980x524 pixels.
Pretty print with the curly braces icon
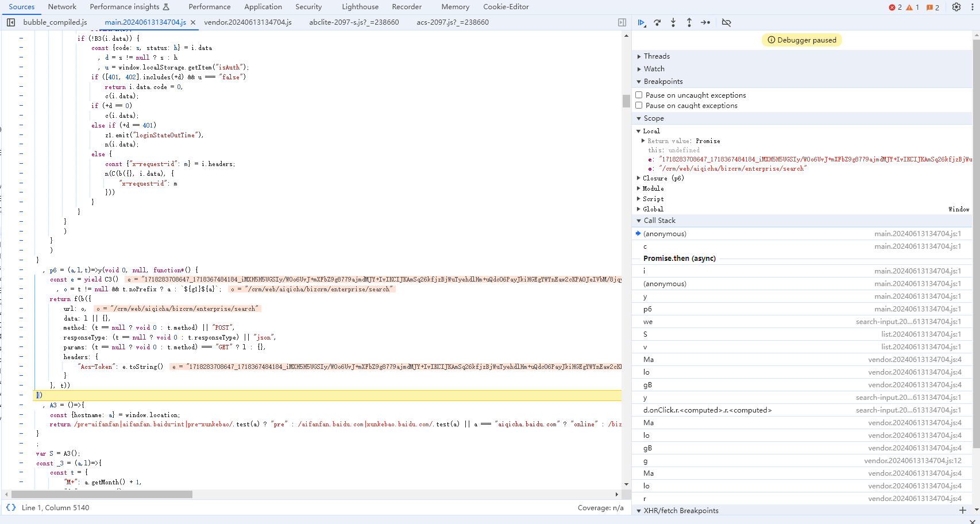click(x=11, y=507)
